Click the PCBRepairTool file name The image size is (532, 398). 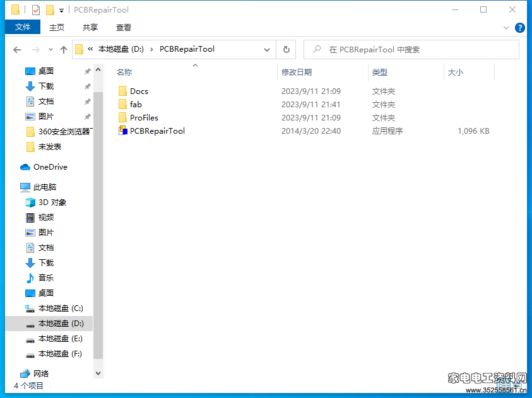click(x=157, y=131)
